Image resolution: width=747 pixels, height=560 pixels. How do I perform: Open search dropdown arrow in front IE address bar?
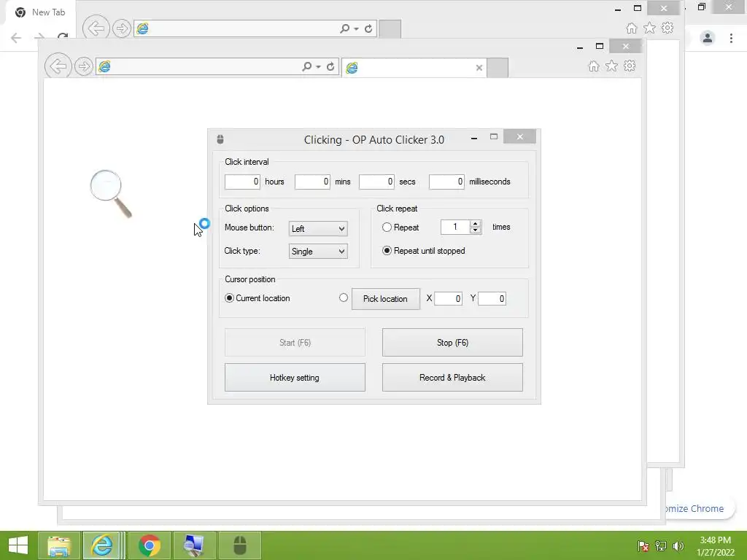point(318,67)
